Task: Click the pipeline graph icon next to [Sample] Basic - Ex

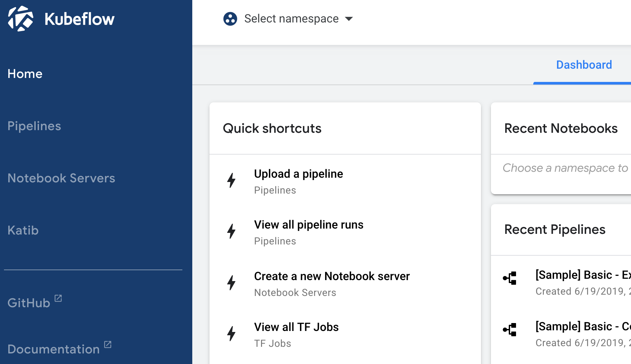Action: pos(510,278)
